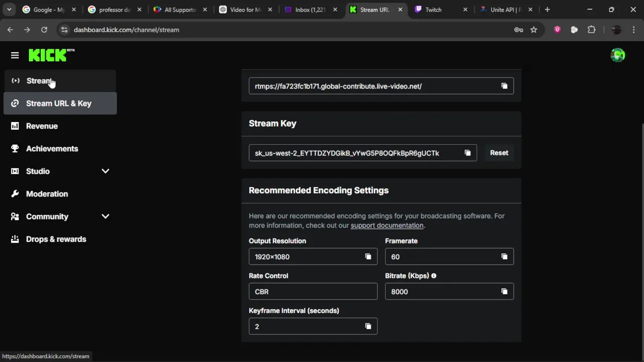The height and width of the screenshot is (362, 644).
Task: Go to Stream in the sidebar
Action: [39, 81]
